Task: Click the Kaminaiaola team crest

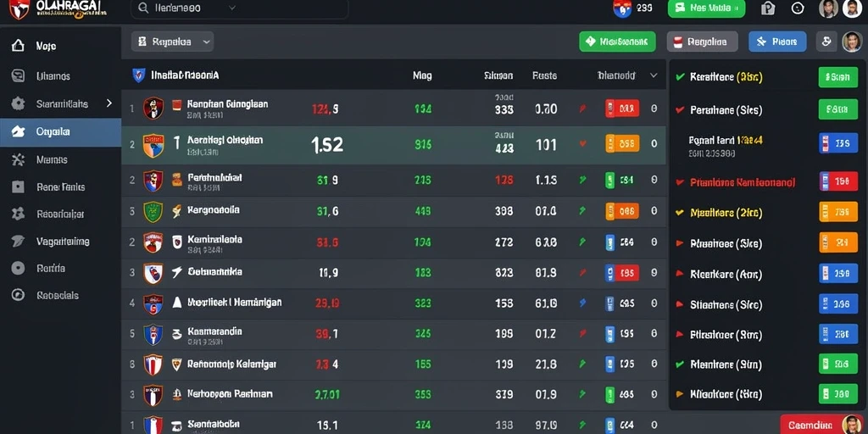Action: click(153, 242)
